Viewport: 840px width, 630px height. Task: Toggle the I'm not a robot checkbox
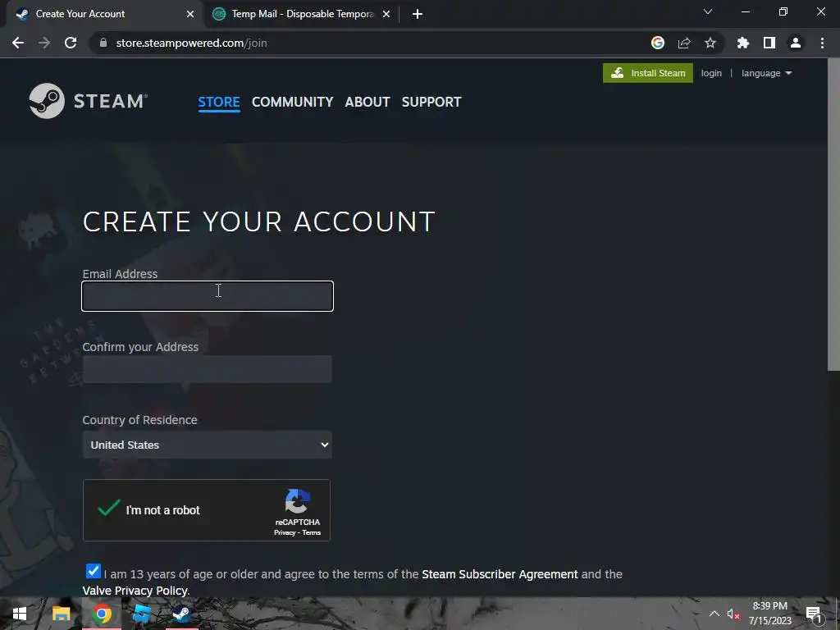tap(109, 508)
